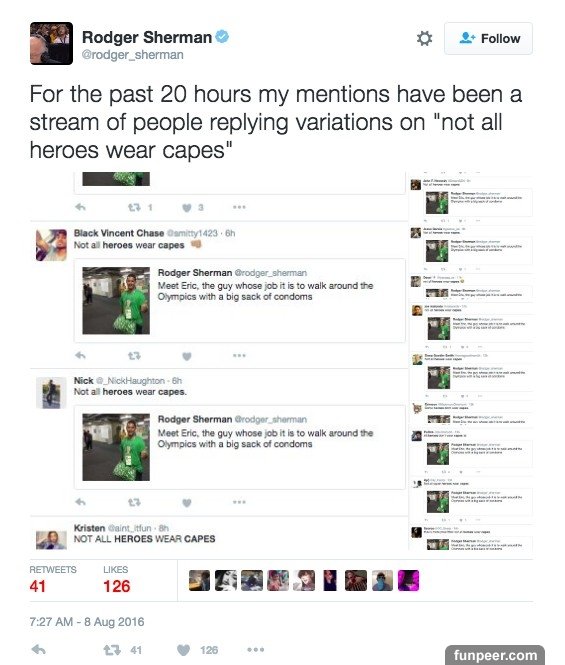
Task: View the 126 Likes count
Action: [117, 579]
